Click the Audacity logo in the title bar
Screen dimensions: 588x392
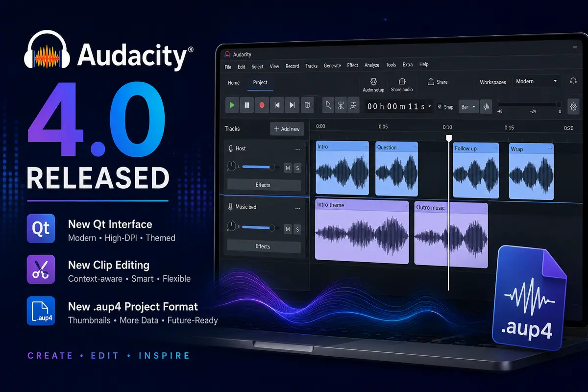tap(226, 54)
